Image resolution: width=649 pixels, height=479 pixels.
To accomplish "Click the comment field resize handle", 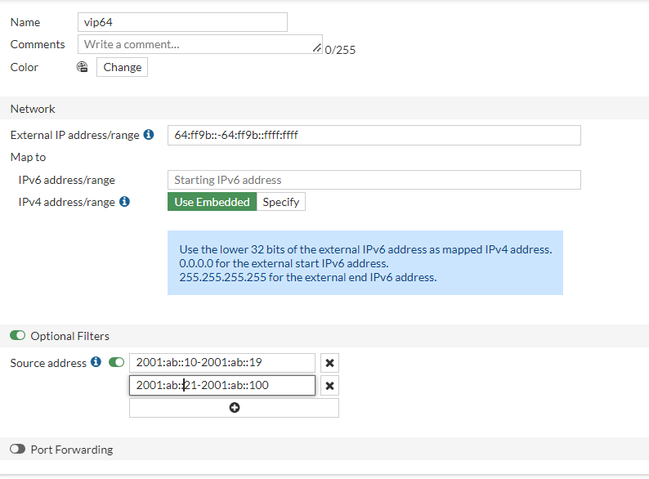I will pyautogui.click(x=317, y=47).
